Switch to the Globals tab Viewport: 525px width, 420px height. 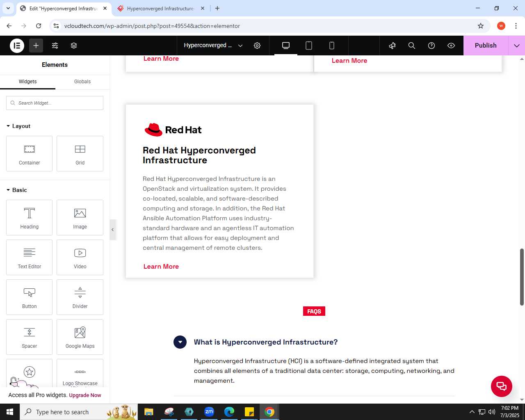point(82,82)
